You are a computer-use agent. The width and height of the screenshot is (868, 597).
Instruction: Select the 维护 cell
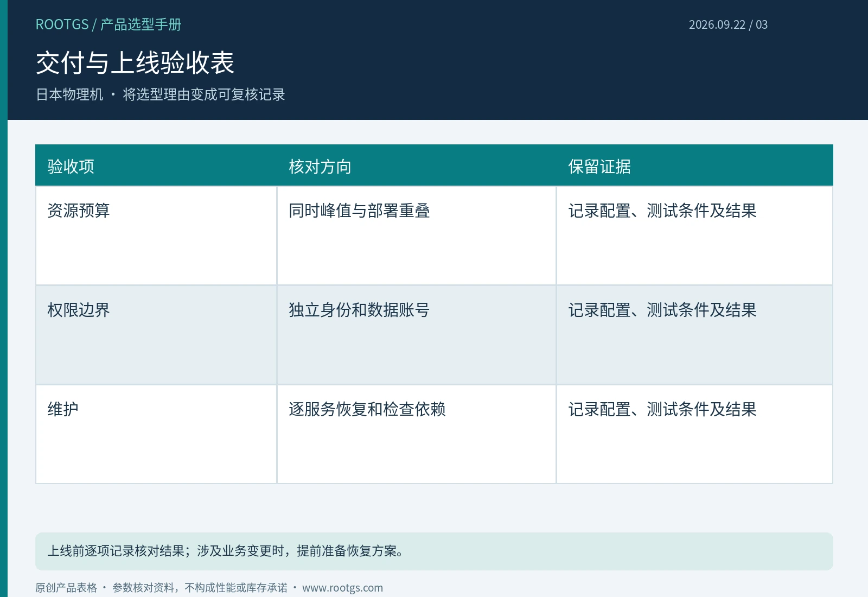click(156, 434)
